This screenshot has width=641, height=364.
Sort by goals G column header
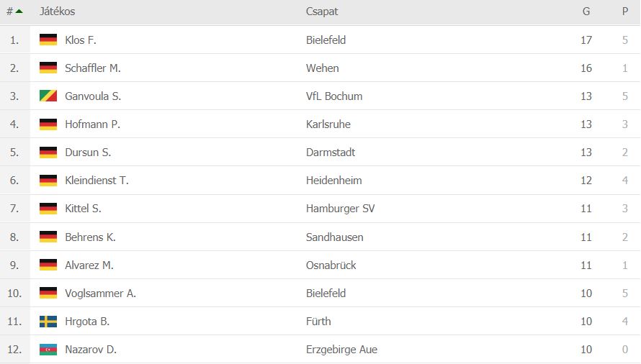click(x=586, y=12)
